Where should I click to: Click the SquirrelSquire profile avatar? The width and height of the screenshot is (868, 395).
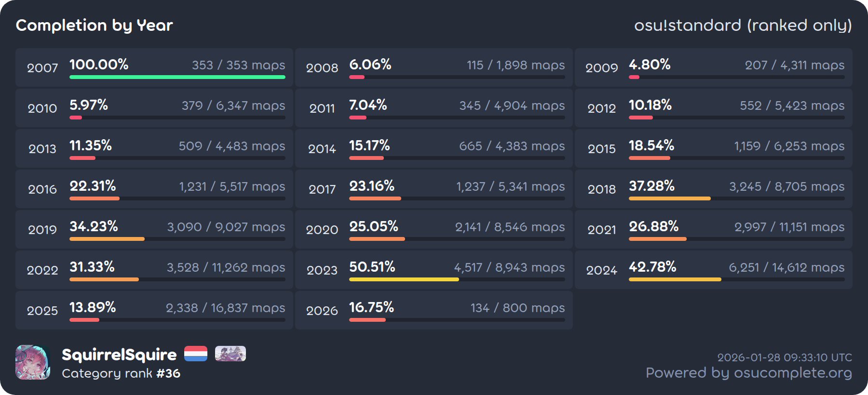tap(33, 362)
